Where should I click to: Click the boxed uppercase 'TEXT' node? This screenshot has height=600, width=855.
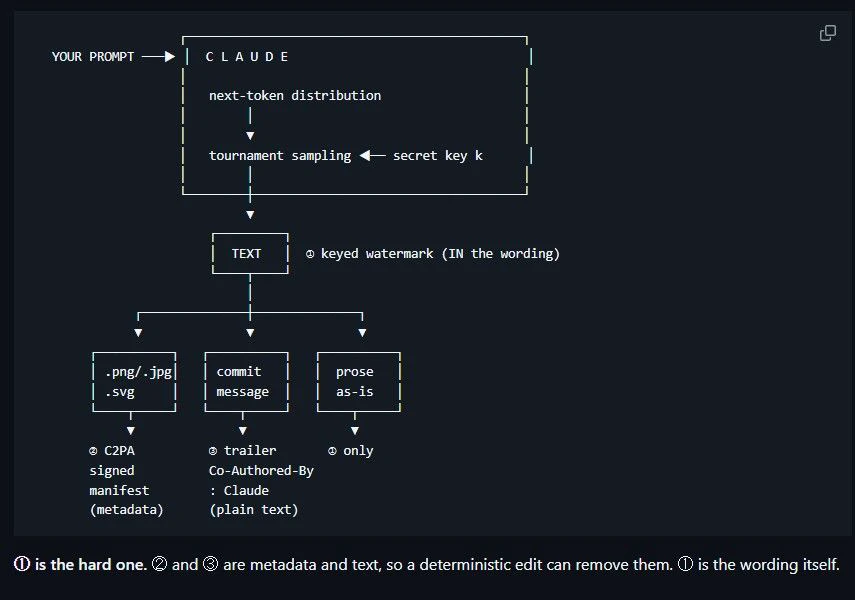246,254
